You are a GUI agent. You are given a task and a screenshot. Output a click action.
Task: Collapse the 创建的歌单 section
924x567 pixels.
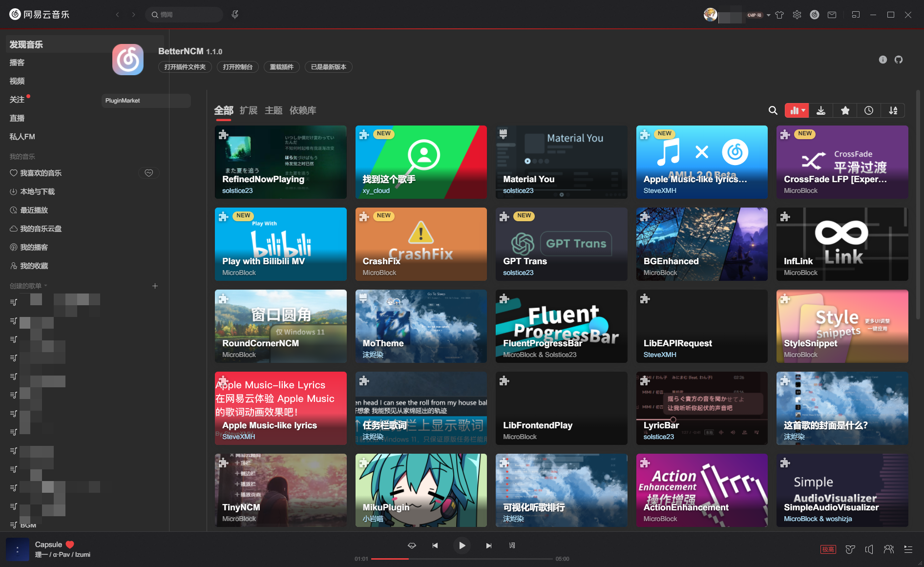coord(45,286)
